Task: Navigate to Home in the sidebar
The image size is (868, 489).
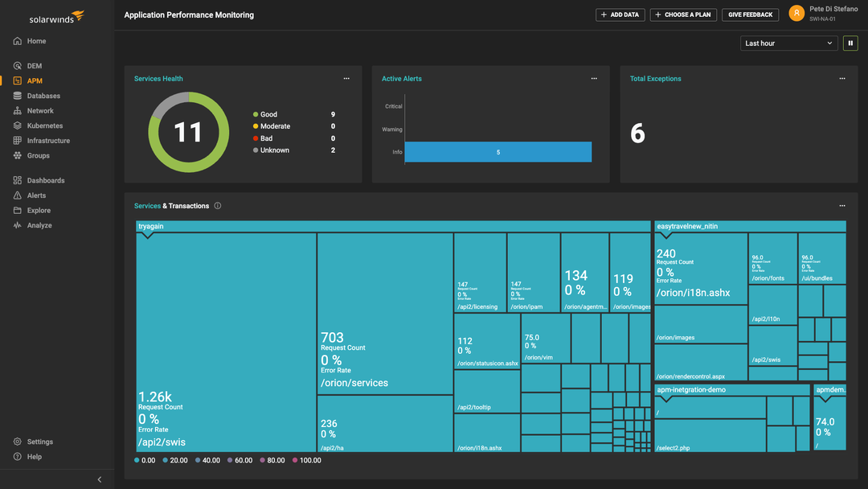Action: pyautogui.click(x=18, y=41)
